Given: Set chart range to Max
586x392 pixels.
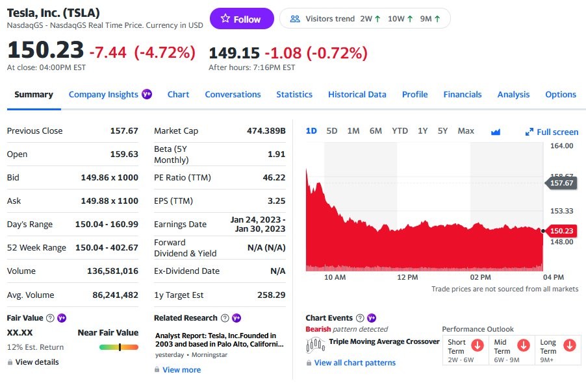Looking at the screenshot, I should coord(466,131).
